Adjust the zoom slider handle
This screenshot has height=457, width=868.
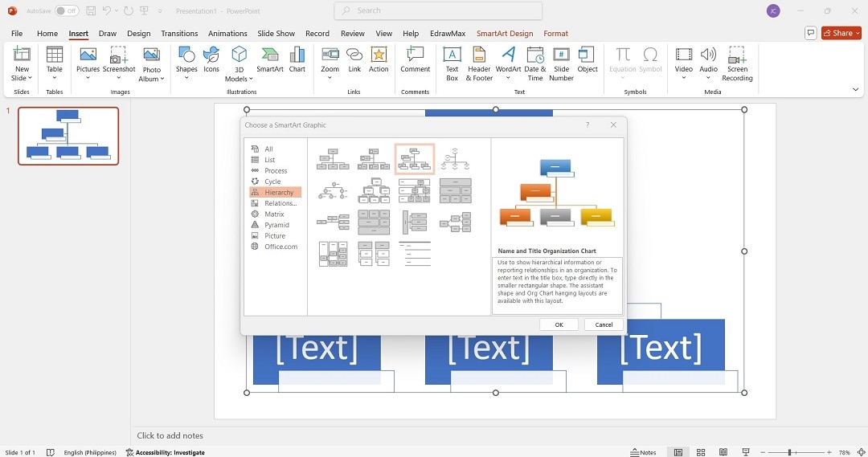pyautogui.click(x=789, y=452)
